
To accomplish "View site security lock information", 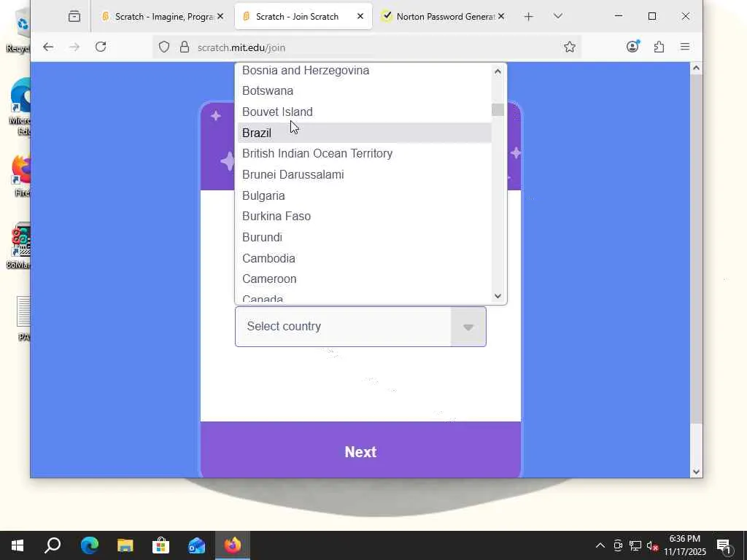I will pos(185,47).
